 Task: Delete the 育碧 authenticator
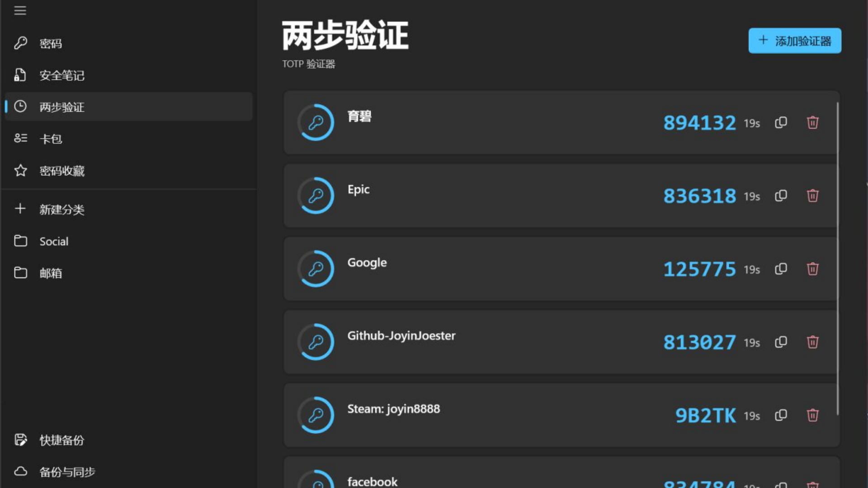click(x=812, y=122)
